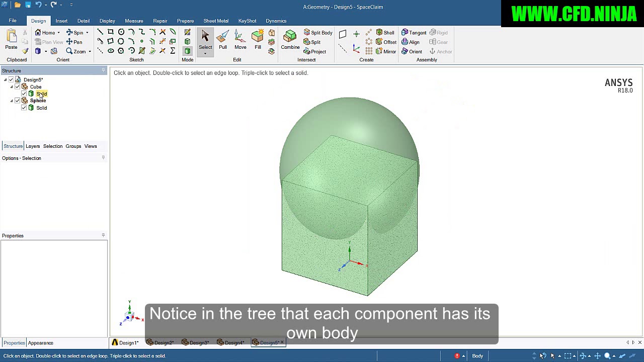Image resolution: width=644 pixels, height=362 pixels.
Task: Switch to Sketch mode
Action: pos(187,32)
